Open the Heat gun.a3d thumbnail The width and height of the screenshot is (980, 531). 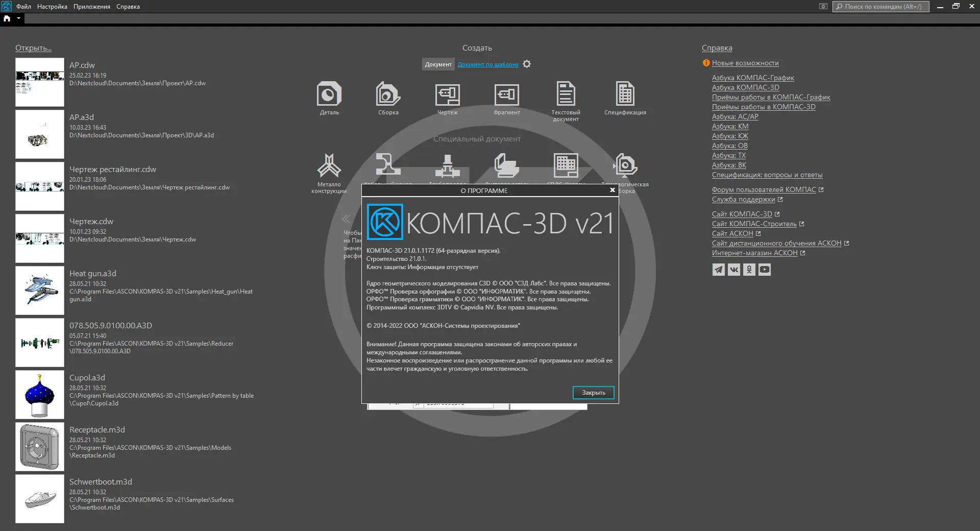click(x=40, y=291)
